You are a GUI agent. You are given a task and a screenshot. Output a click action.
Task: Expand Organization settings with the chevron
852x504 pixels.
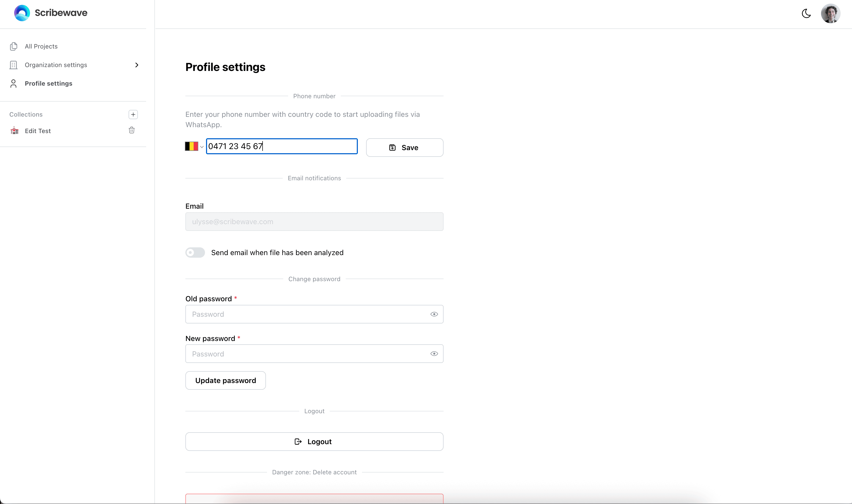(137, 65)
